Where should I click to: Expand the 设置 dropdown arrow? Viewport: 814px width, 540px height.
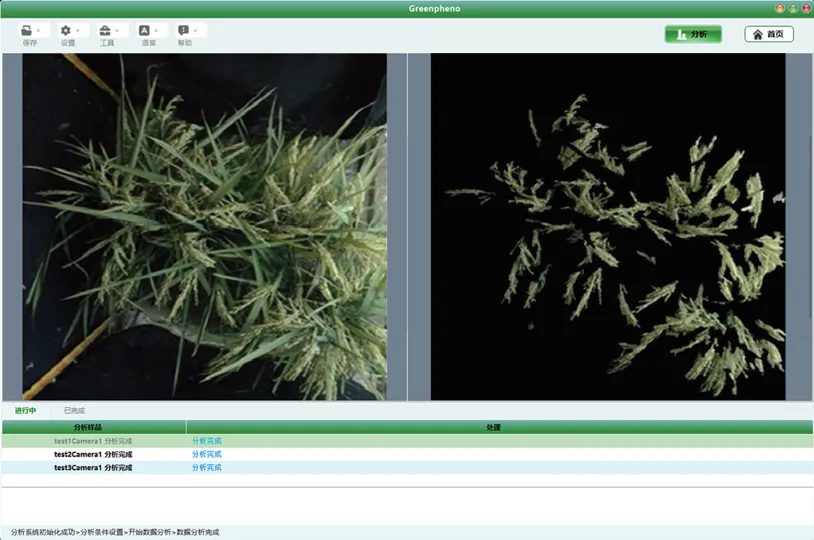78,31
